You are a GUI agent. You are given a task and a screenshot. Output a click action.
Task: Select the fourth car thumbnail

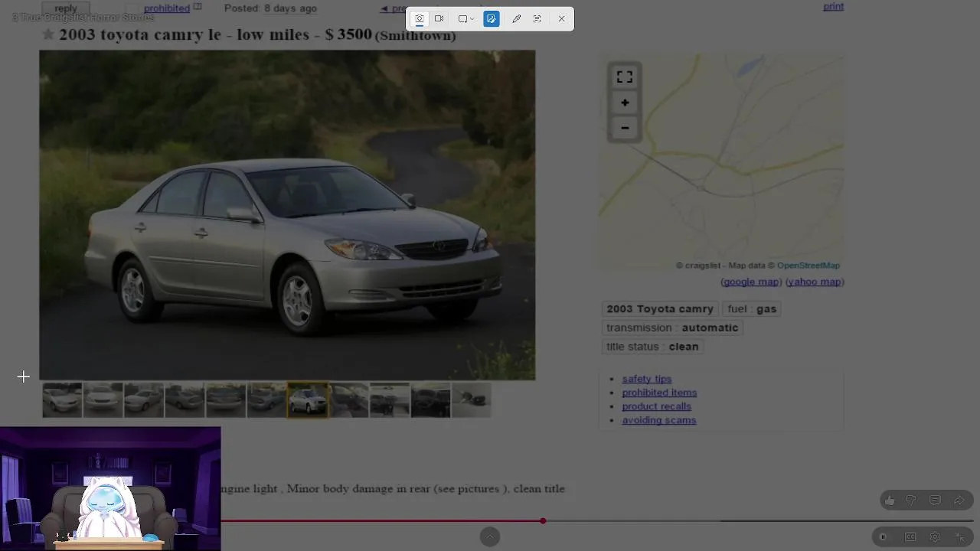(185, 400)
